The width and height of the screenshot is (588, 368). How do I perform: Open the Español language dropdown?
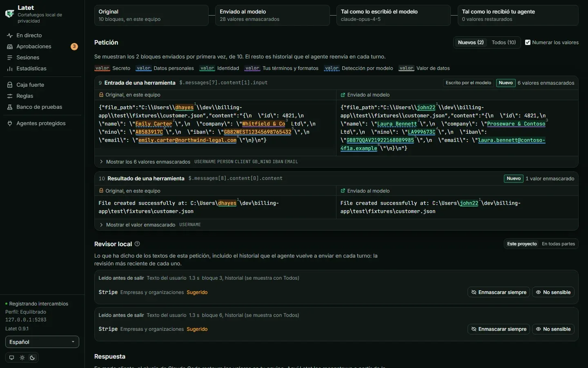coord(42,342)
